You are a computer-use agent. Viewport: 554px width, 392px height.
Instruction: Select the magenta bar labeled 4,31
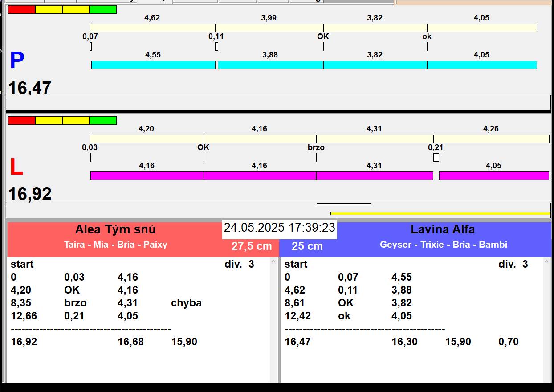375,176
